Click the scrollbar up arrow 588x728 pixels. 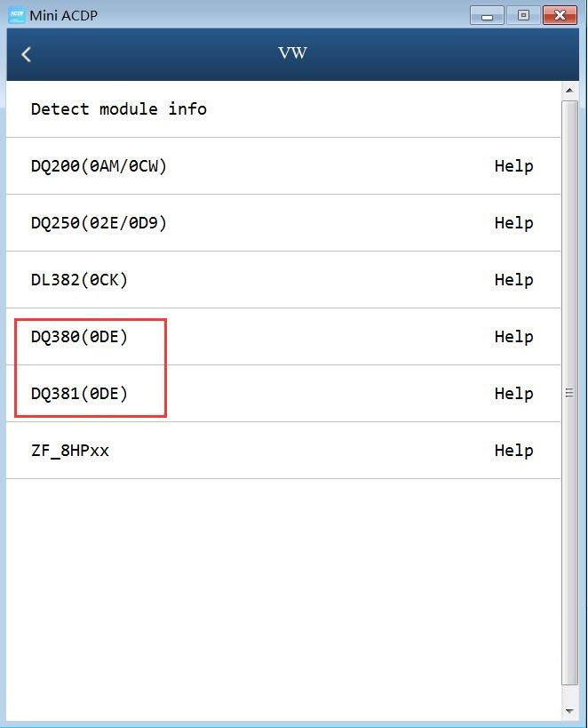(570, 91)
